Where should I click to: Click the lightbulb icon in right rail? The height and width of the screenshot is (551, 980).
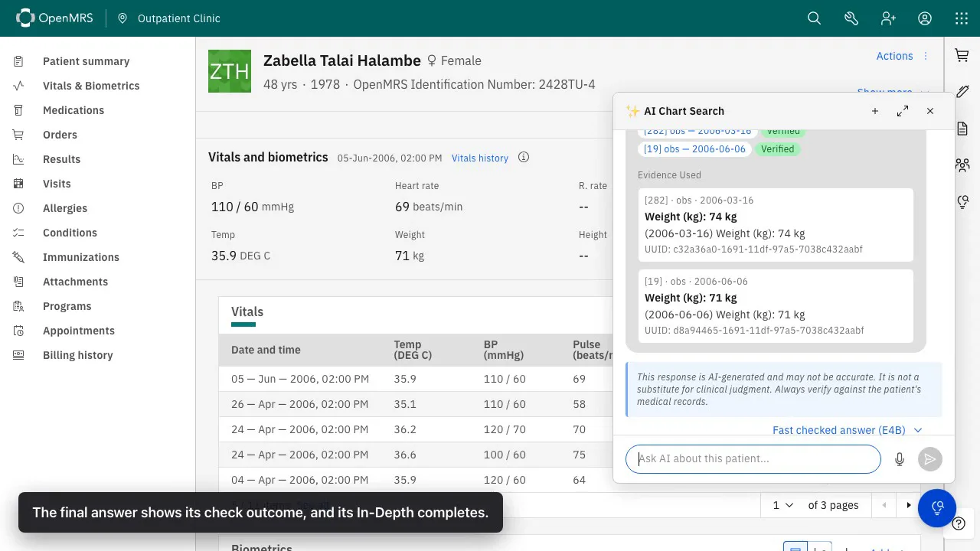point(962,202)
